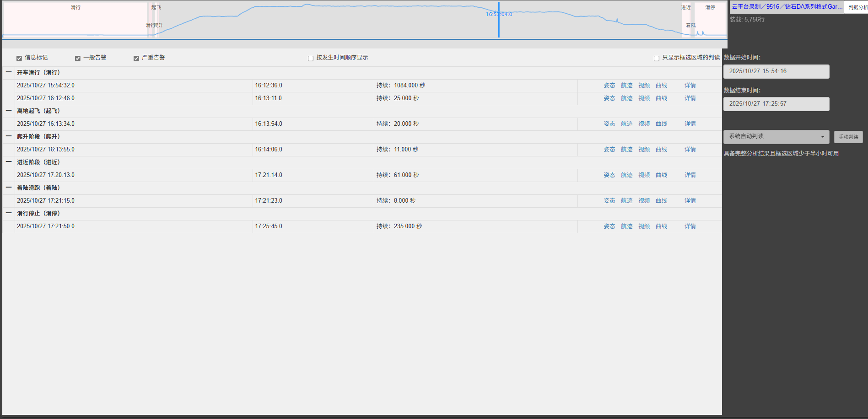
Task: Click the 手动判读 button
Action: 848,137
